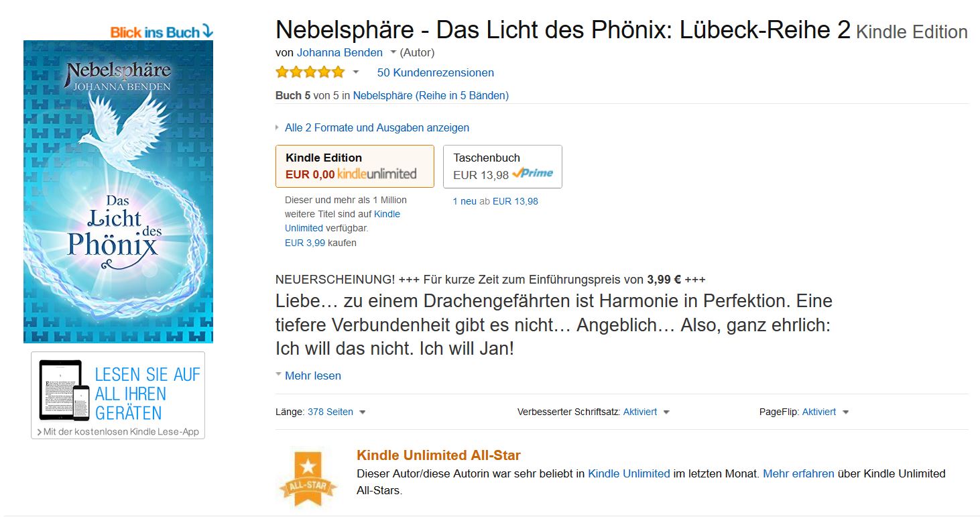Image resolution: width=980 pixels, height=517 pixels.
Task: Click the All-Star badge icon
Action: pyautogui.click(x=308, y=479)
